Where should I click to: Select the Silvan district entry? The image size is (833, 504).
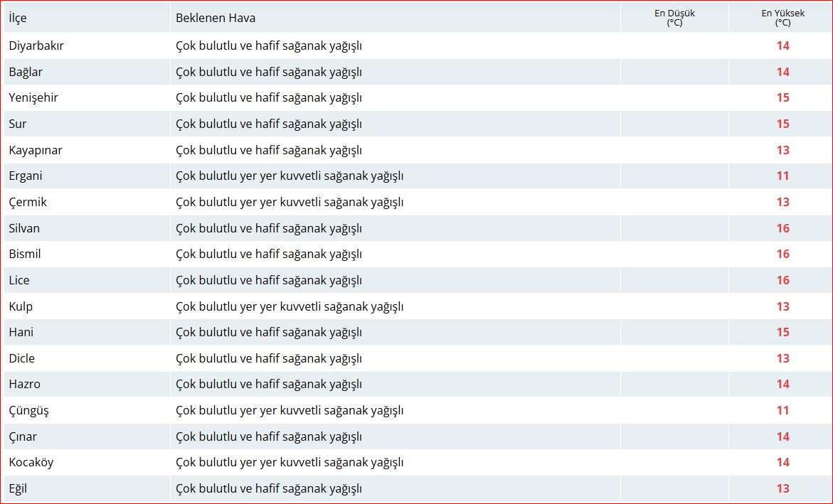[x=23, y=227]
